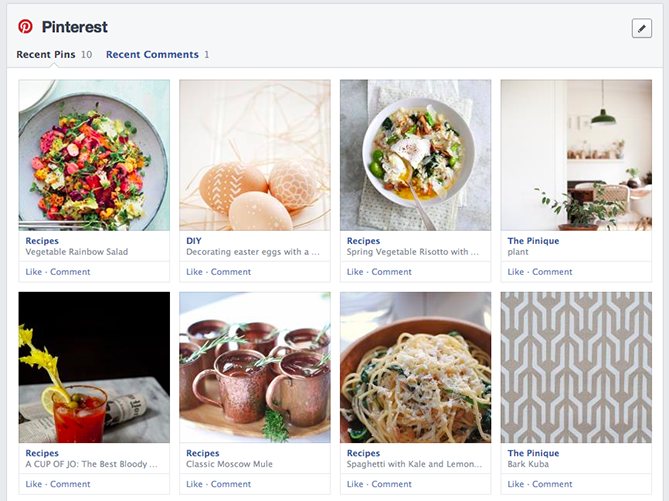Like the Spring Vegetable Risotto pin

[355, 272]
